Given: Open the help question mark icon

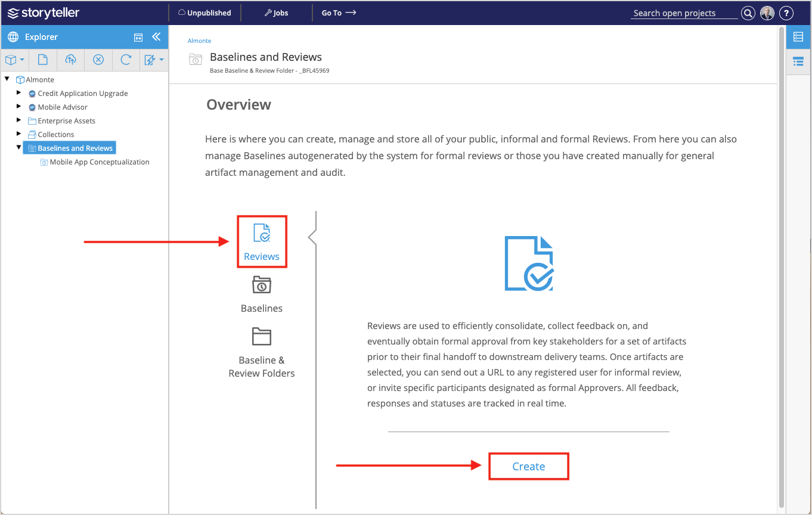Looking at the screenshot, I should [786, 13].
